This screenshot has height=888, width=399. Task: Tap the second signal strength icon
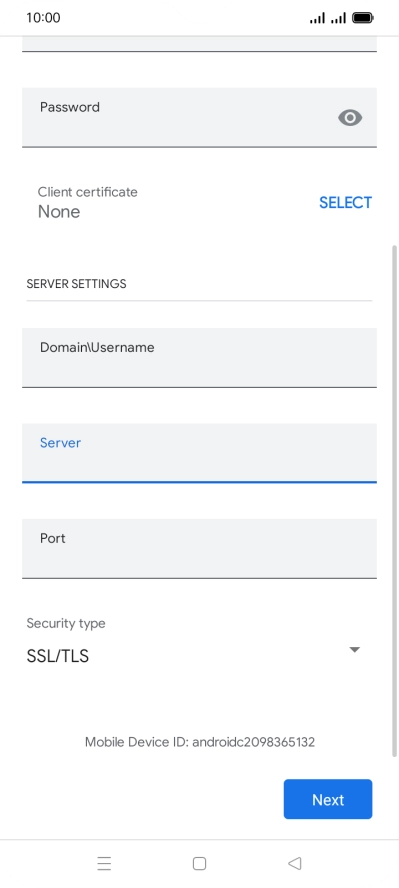[338, 18]
